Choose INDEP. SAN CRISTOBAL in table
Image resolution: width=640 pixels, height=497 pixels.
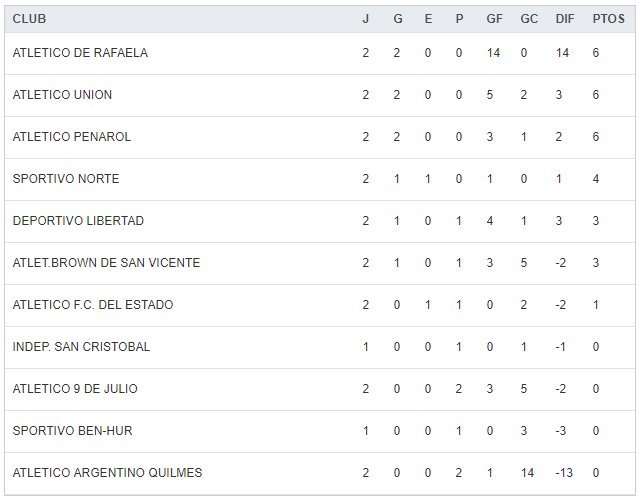click(81, 347)
